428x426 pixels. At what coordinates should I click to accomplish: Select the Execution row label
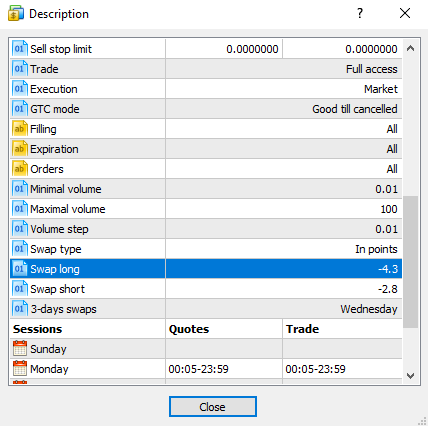(x=54, y=89)
